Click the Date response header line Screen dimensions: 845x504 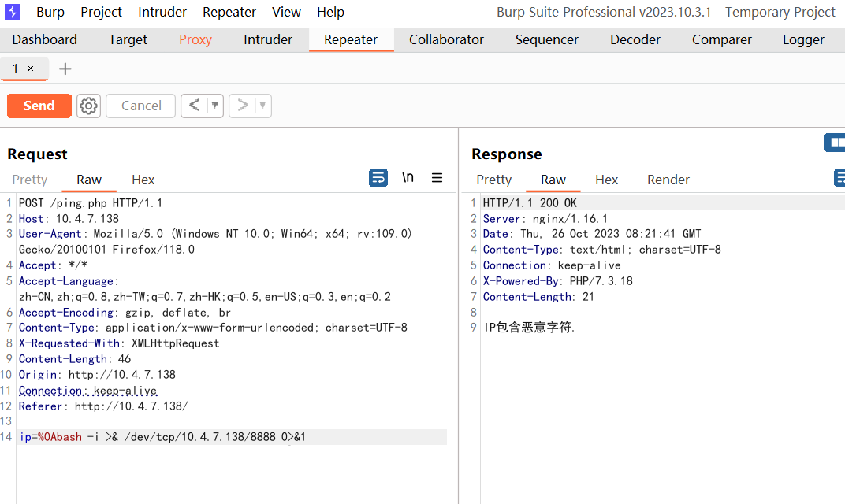click(x=592, y=234)
